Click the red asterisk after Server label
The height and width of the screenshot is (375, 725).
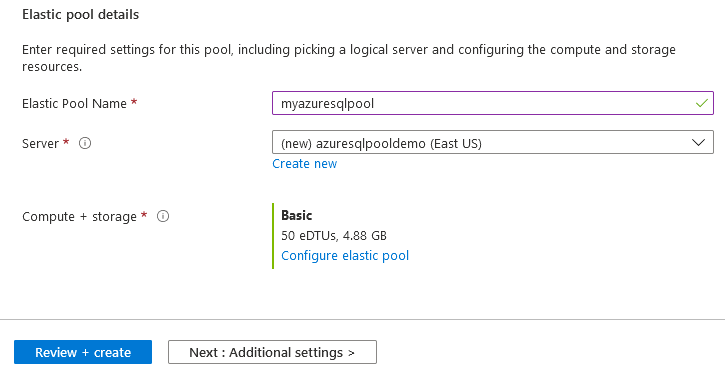66,142
